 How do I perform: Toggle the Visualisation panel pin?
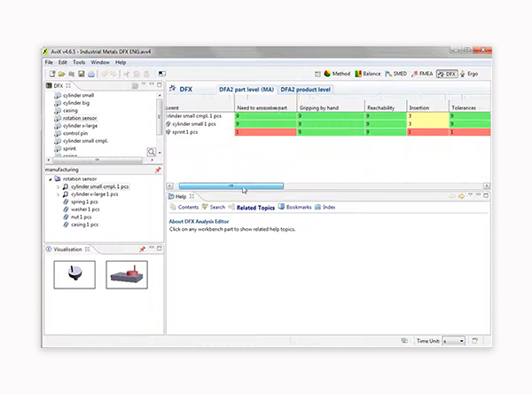coord(158,249)
